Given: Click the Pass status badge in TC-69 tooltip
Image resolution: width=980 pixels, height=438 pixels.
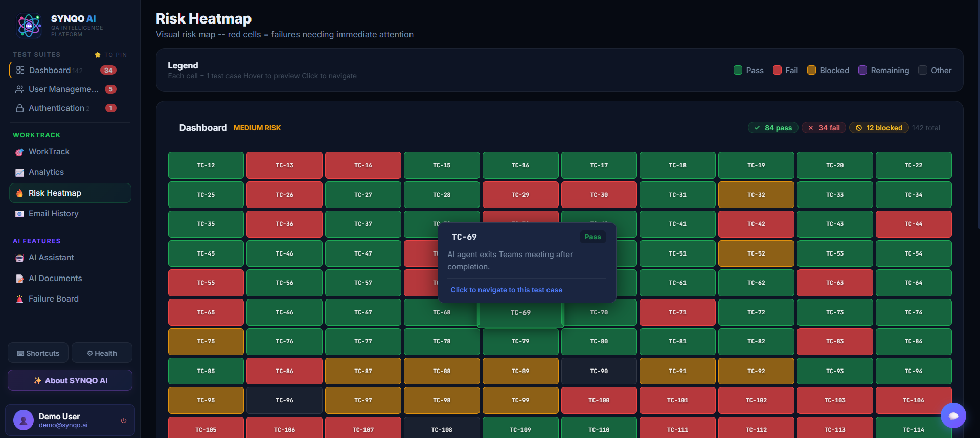Looking at the screenshot, I should point(592,237).
